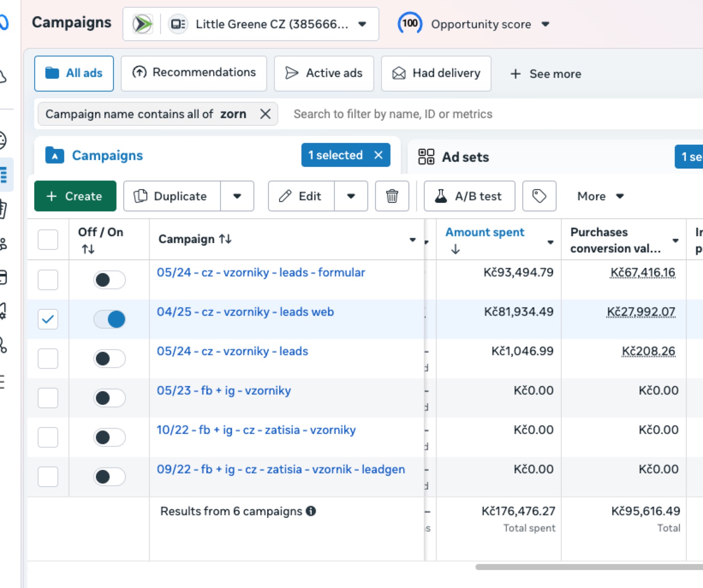Viewport: 703px width, 588px height.
Task: Click the Opportunity score 100 circle
Action: (410, 24)
